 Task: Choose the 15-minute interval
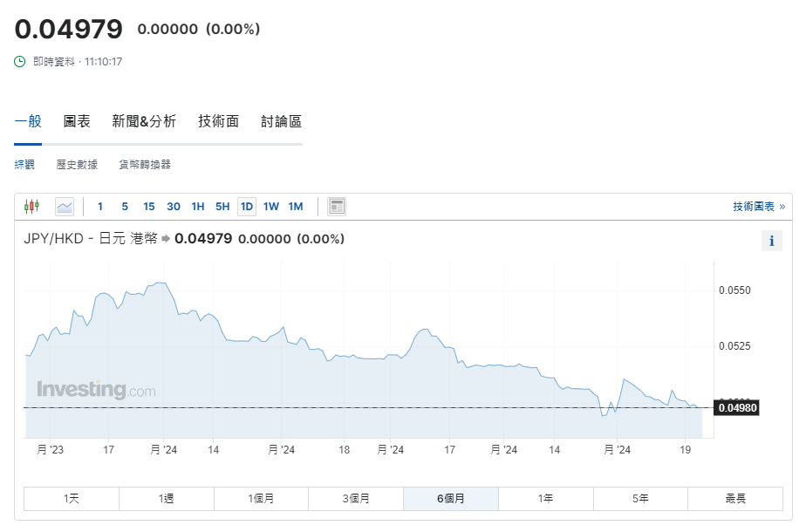click(149, 207)
